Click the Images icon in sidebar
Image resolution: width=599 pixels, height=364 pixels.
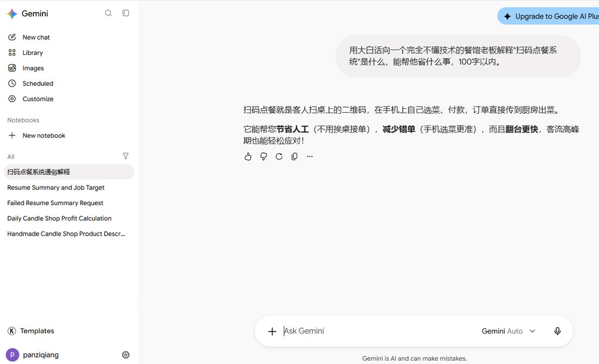click(12, 68)
